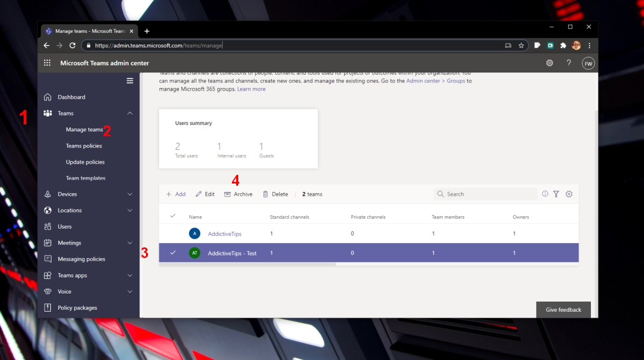Expand the Teams apps section chevron
The width and height of the screenshot is (644, 360).
point(130,275)
